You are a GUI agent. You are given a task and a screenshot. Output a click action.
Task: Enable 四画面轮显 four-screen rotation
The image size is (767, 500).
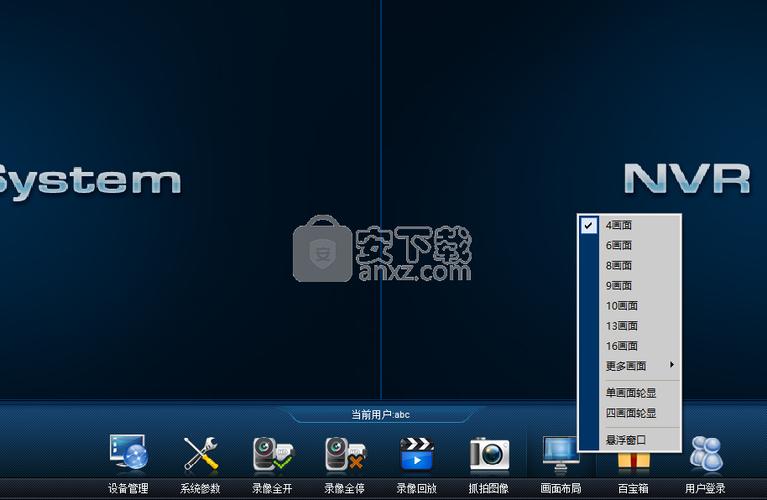[x=630, y=413]
